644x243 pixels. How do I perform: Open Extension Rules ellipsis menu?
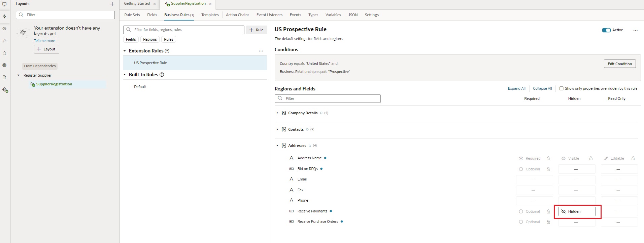coord(261,51)
